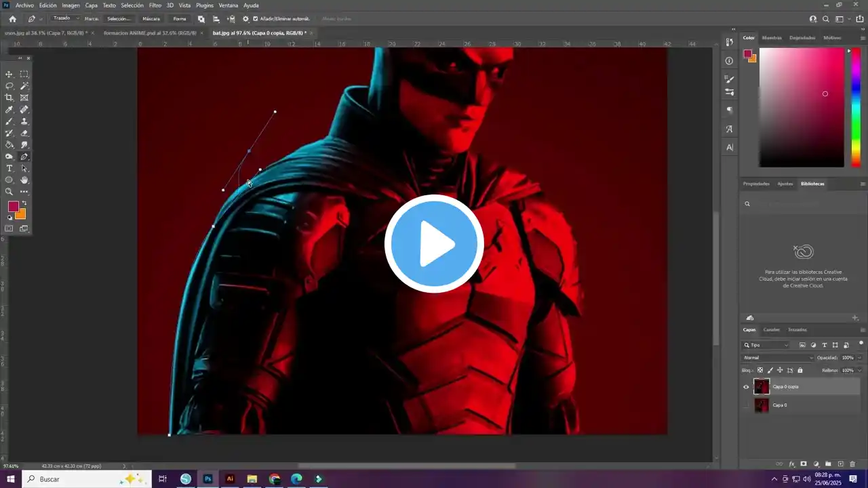The image size is (868, 488).
Task: Select the Rectangular Marquee tool
Action: tap(24, 74)
